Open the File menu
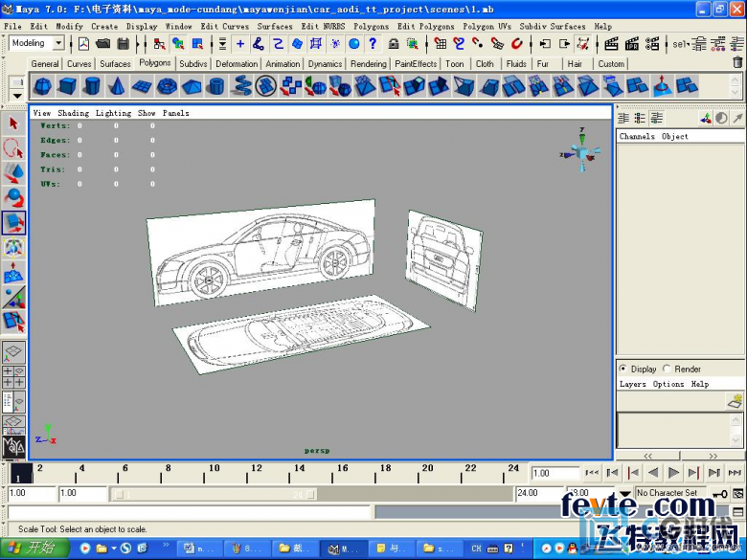747x560 pixels. [12, 26]
